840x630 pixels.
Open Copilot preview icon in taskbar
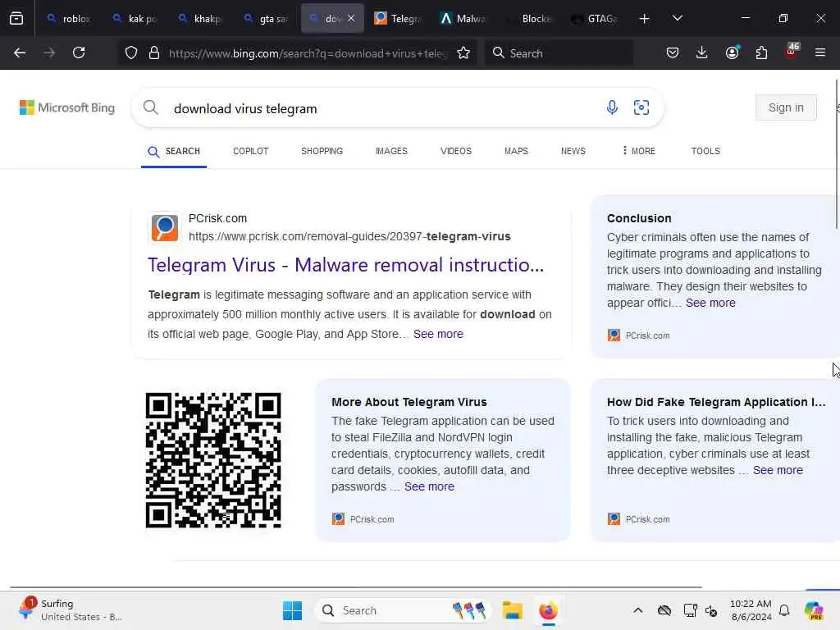tap(814, 610)
